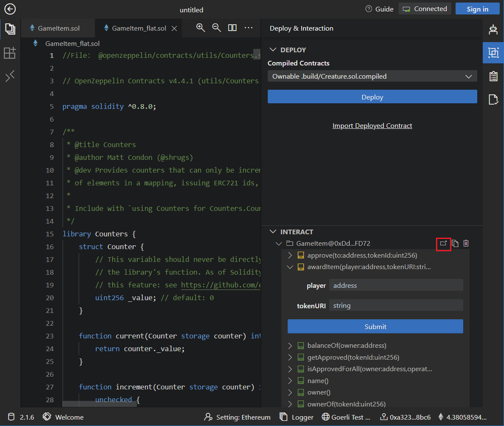
Task: Collapse the awardItem function
Action: 290,267
